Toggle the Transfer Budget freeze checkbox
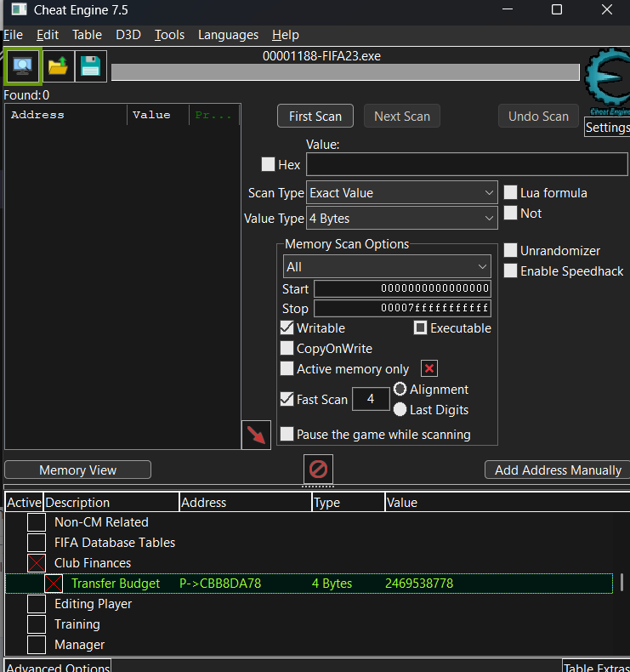The width and height of the screenshot is (630, 672). coord(54,584)
